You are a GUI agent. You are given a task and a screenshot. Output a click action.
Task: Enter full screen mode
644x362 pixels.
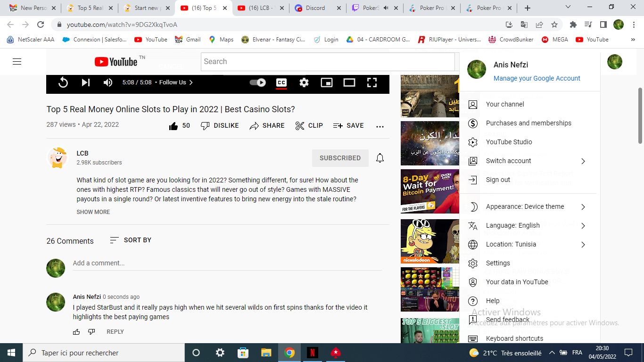coord(372,82)
